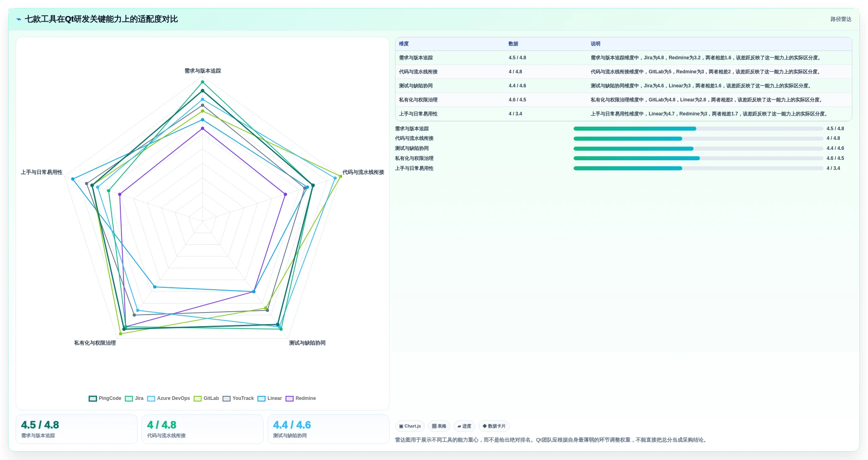This screenshot has height=460, width=868.
Task: Click progress value 4.4 / 4.6
Action: 835,148
